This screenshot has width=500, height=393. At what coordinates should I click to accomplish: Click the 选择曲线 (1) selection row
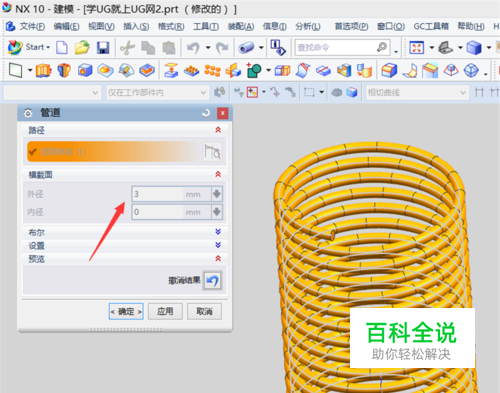[x=114, y=152]
